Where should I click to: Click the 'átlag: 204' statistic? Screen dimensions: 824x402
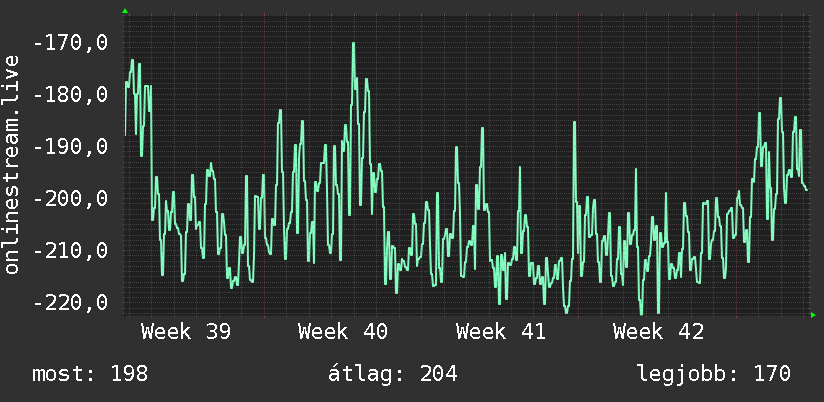(x=393, y=374)
